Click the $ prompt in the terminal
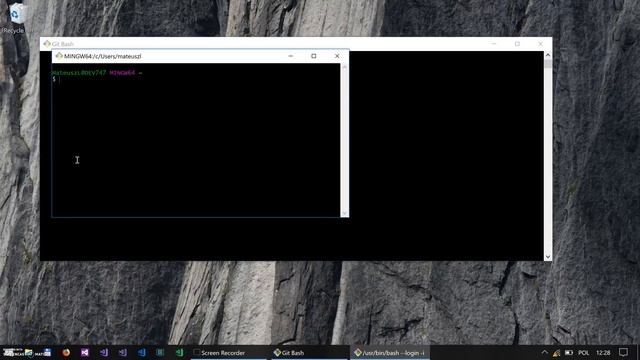Screen dimensions: 640x360 [x=54, y=79]
